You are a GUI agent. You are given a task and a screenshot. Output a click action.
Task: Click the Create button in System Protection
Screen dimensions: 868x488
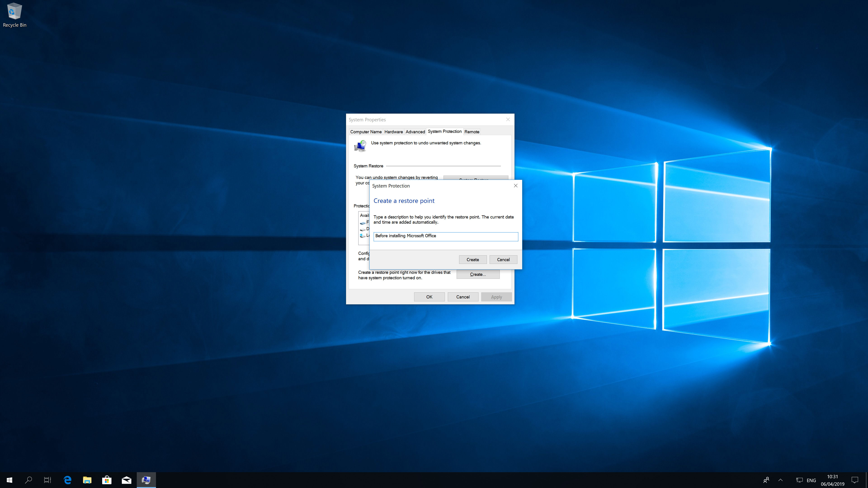pos(473,259)
